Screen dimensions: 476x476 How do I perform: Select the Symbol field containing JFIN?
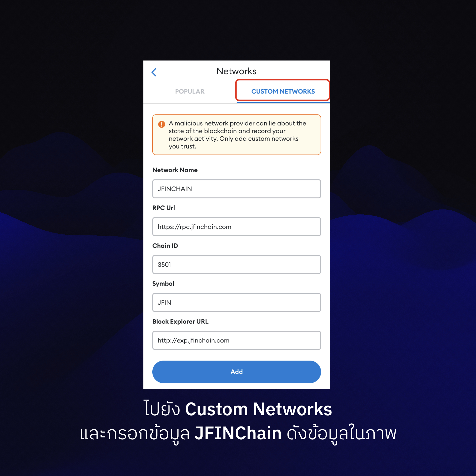pyautogui.click(x=237, y=302)
